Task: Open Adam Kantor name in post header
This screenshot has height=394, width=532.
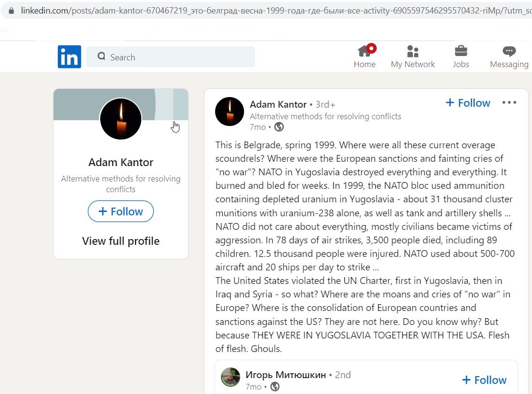Action: click(278, 104)
